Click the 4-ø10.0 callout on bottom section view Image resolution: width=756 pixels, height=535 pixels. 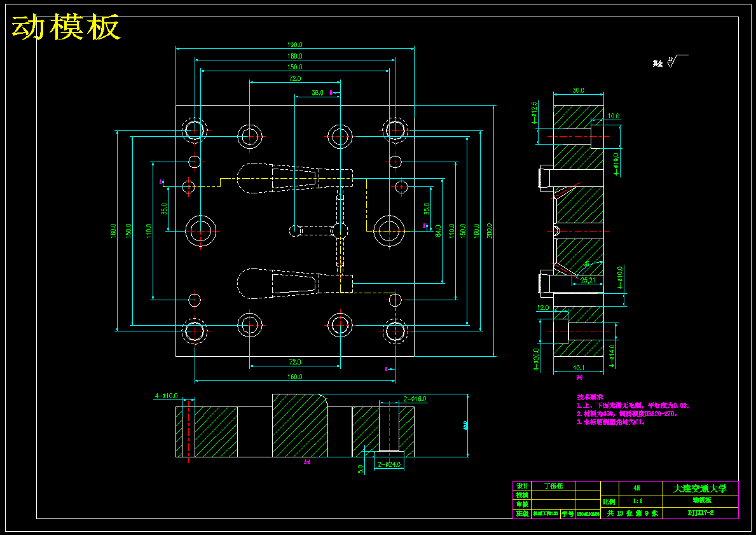point(166,396)
